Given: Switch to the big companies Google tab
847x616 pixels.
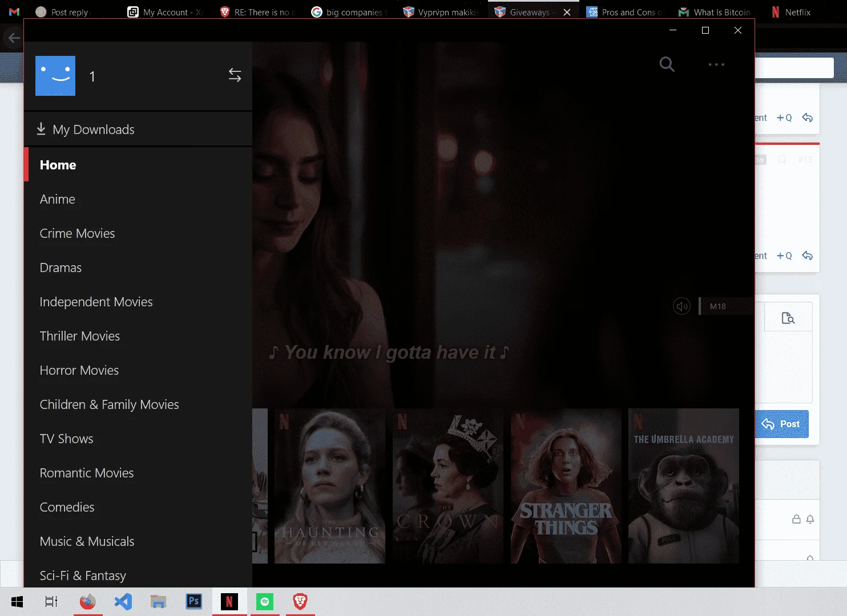Looking at the screenshot, I should [x=349, y=12].
